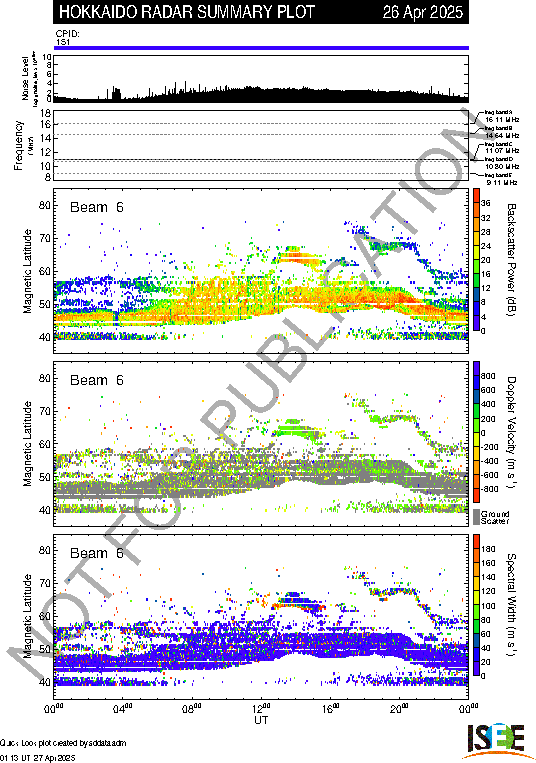Click the 26 Apr 2025 date label

coord(423,12)
